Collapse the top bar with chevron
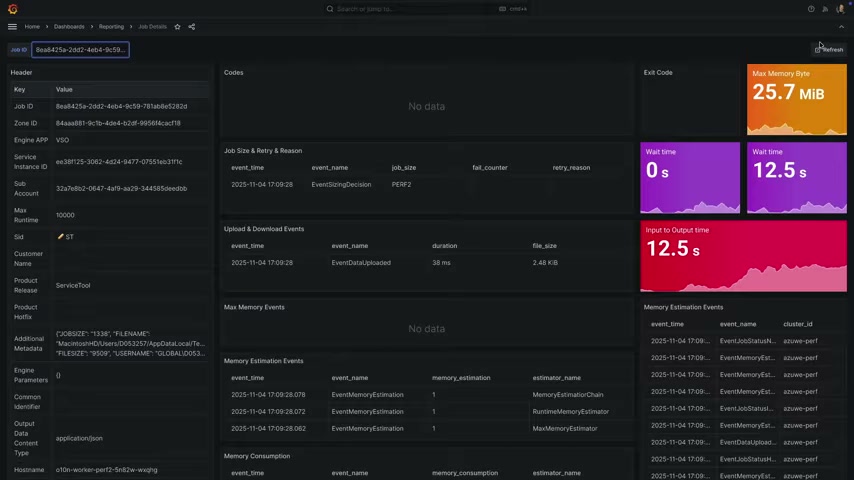The height and width of the screenshot is (480, 854). click(x=841, y=27)
